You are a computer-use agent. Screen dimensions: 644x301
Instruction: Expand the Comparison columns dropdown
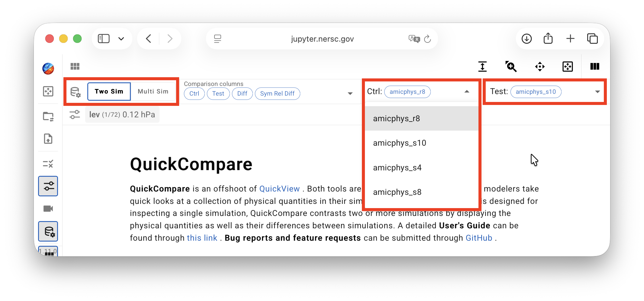tap(350, 93)
